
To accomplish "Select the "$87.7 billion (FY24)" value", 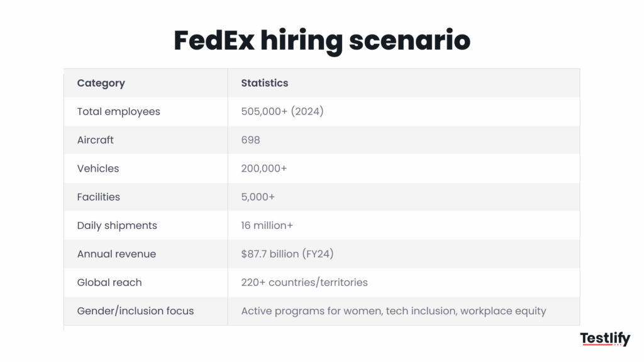I will (287, 254).
